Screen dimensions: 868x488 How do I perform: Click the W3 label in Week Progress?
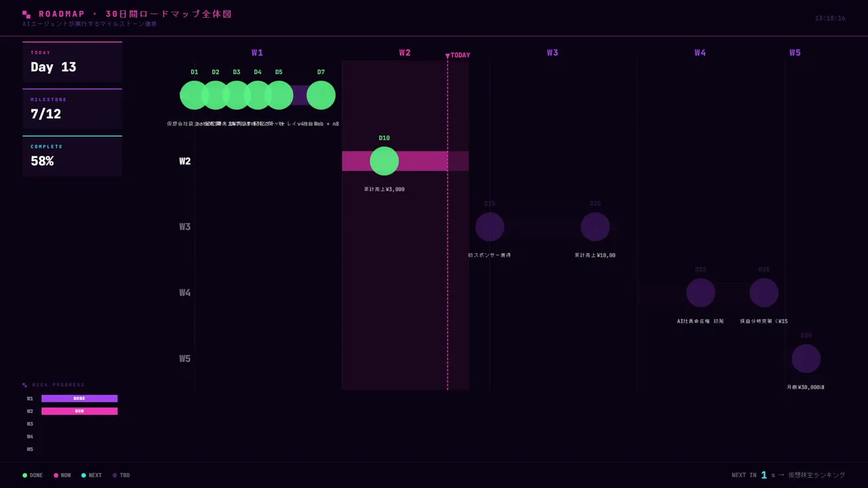tap(30, 424)
